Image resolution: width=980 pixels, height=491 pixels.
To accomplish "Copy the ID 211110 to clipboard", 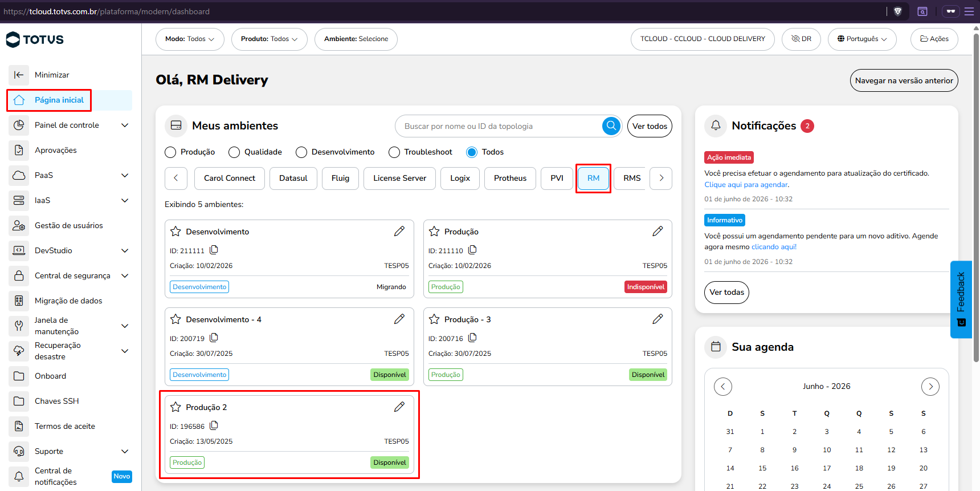I will pyautogui.click(x=472, y=250).
